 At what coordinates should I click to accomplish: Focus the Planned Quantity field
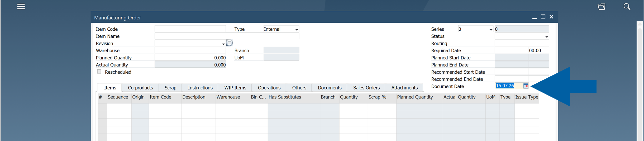click(190, 57)
